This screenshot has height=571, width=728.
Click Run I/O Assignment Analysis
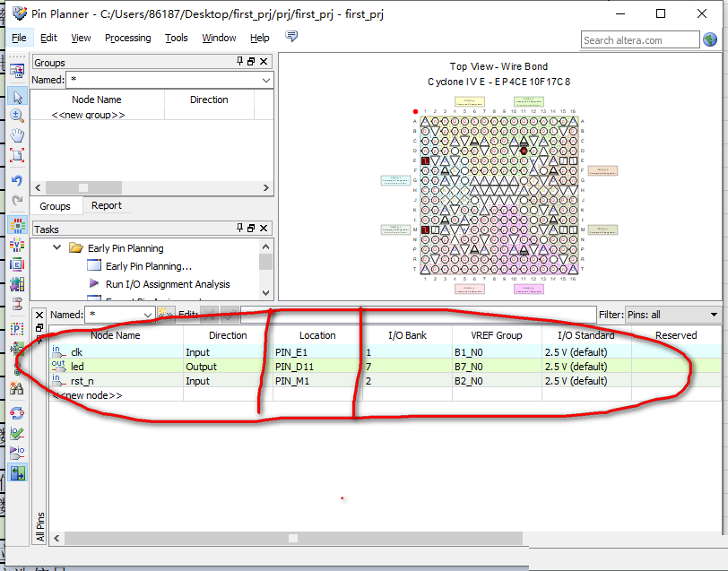tap(167, 284)
